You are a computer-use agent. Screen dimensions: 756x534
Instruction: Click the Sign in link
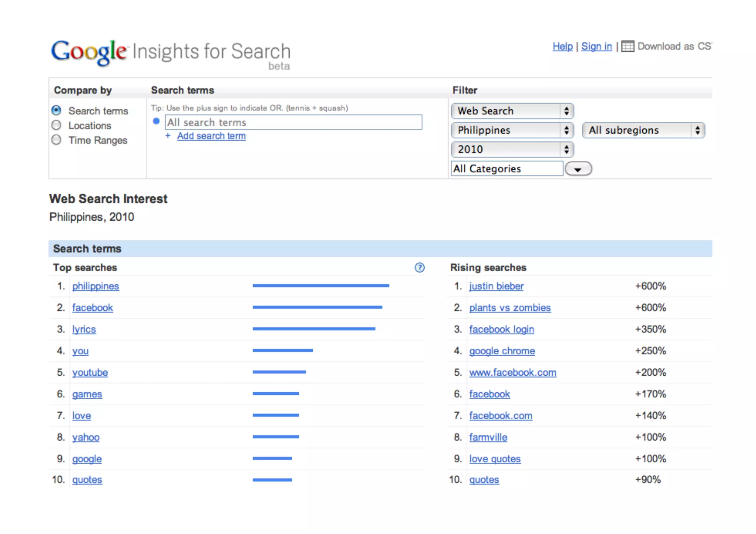click(x=596, y=46)
